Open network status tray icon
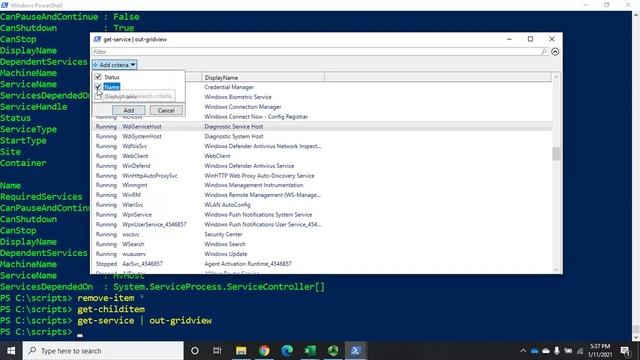 pyautogui.click(x=580, y=351)
